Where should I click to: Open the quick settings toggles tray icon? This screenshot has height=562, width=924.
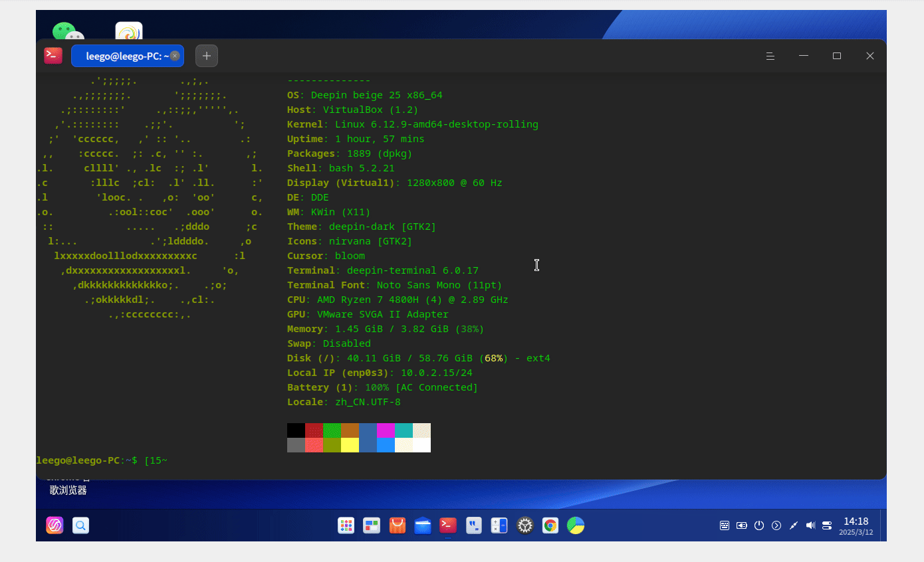(827, 525)
